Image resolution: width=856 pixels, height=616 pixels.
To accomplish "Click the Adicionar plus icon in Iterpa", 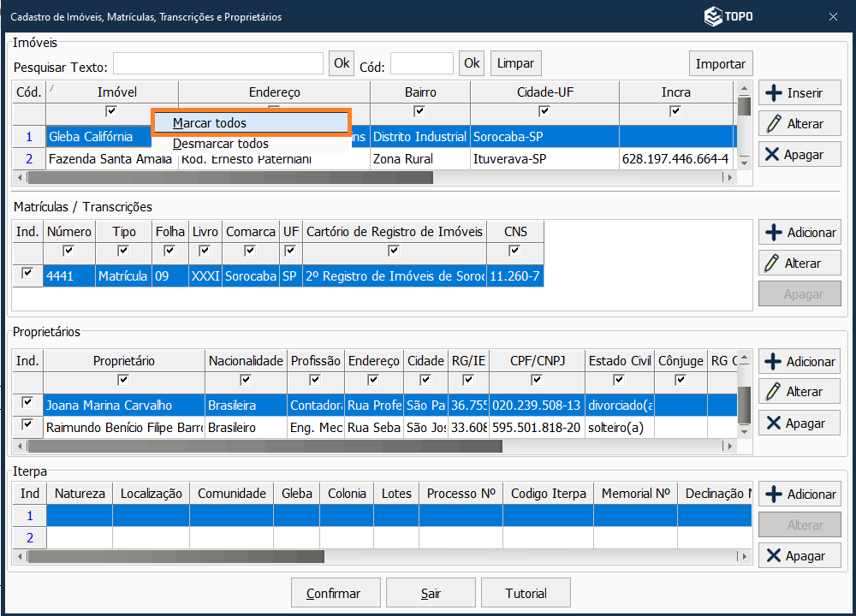I will coord(774,495).
